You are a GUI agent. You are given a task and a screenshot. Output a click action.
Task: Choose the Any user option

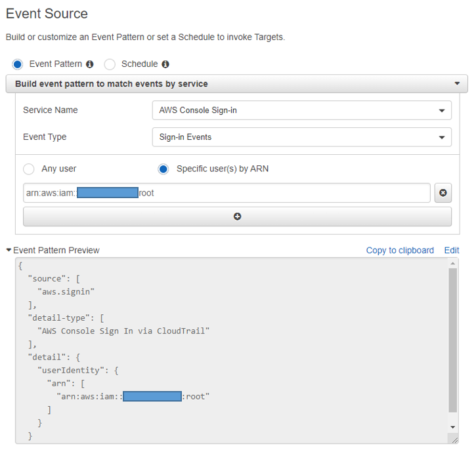pos(29,169)
